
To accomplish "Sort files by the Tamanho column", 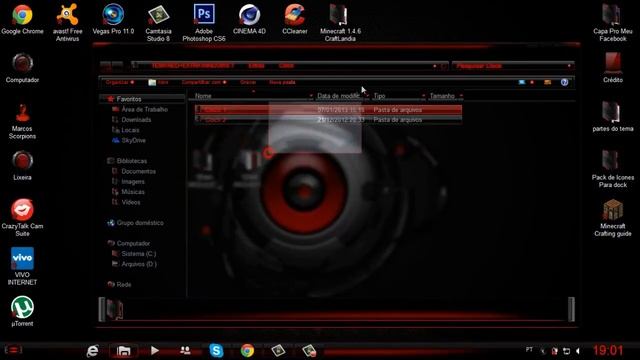I will coord(442,96).
